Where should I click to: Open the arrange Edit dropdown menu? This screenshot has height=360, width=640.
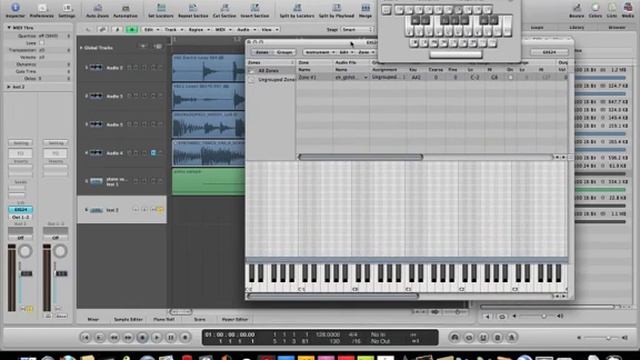click(x=151, y=29)
